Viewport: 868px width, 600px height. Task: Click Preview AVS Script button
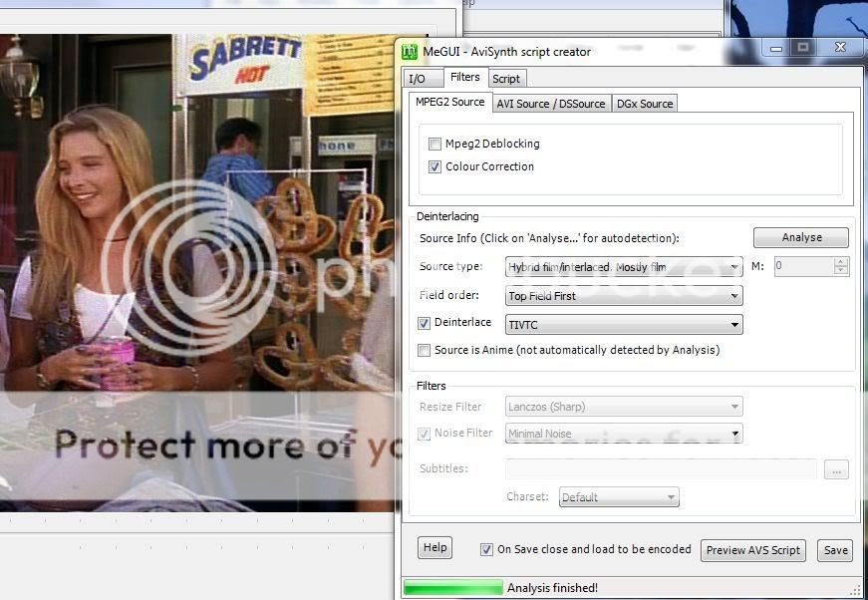pyautogui.click(x=752, y=550)
